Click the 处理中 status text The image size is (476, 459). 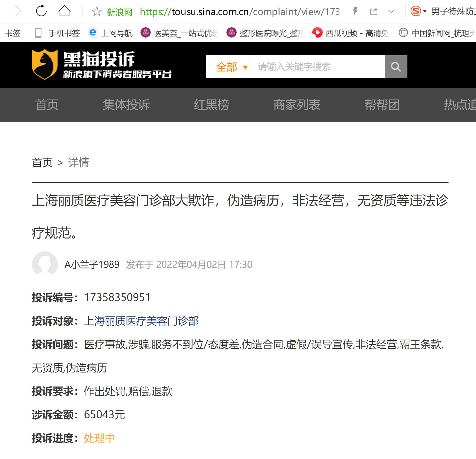[99, 438]
